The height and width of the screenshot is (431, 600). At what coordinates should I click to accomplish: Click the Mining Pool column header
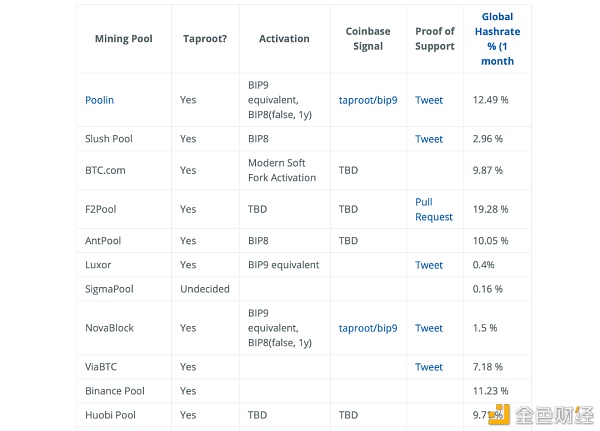(124, 39)
